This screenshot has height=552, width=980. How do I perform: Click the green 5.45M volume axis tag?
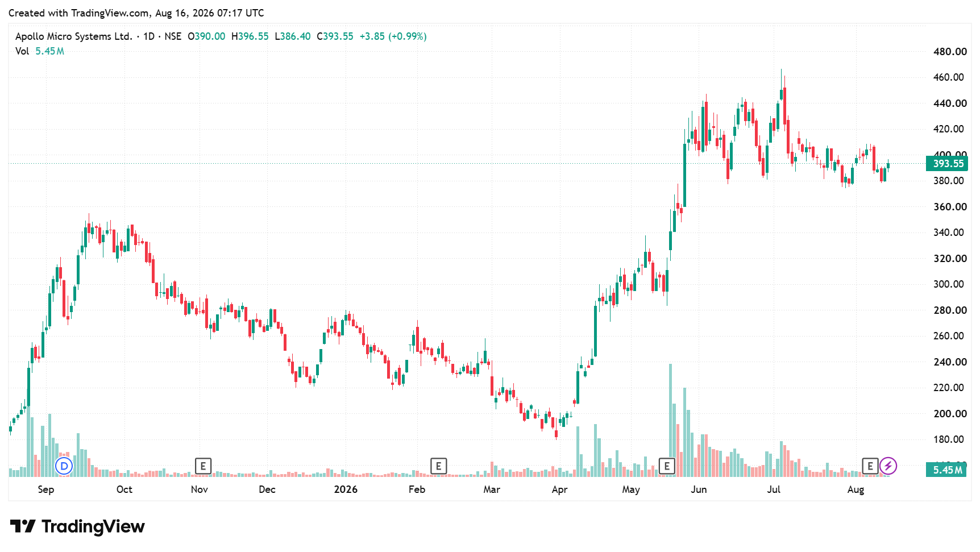[x=946, y=470]
